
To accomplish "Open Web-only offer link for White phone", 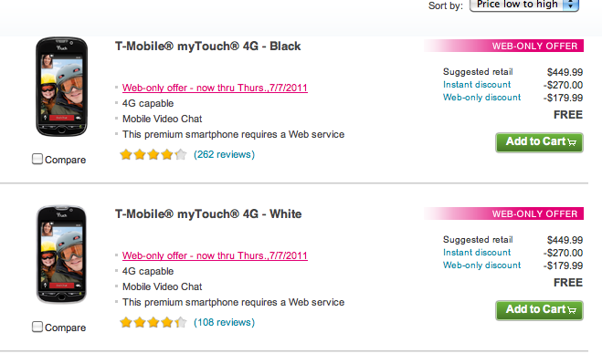I will (215, 255).
